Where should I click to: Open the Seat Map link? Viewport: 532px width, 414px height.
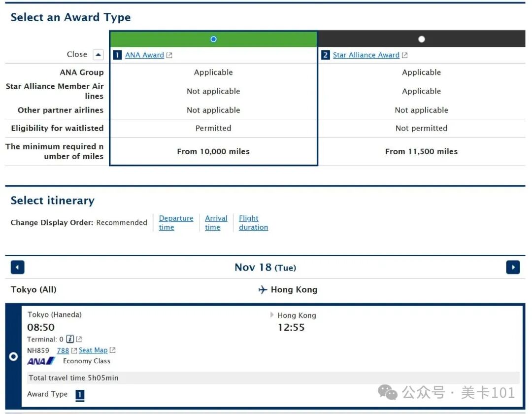(93, 350)
